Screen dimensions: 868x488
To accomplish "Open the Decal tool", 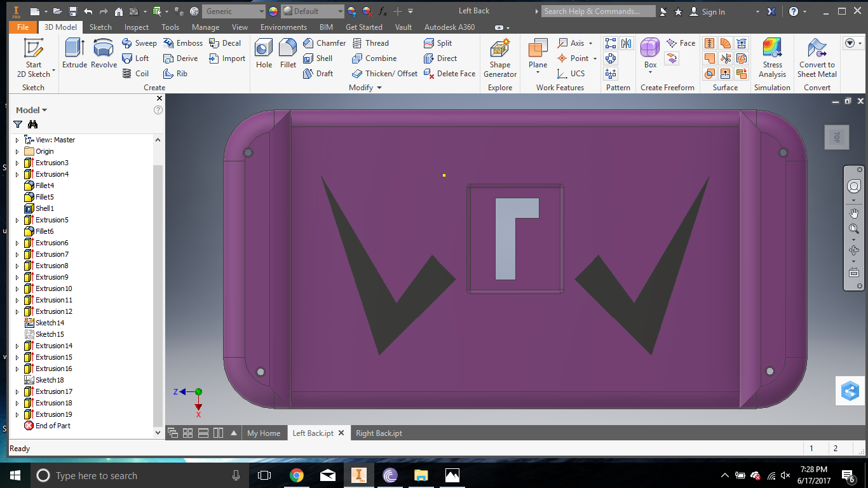I will (226, 43).
